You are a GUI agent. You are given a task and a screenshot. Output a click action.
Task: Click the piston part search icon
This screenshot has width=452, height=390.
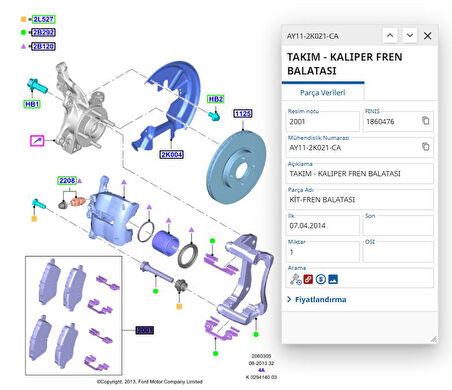(296, 279)
